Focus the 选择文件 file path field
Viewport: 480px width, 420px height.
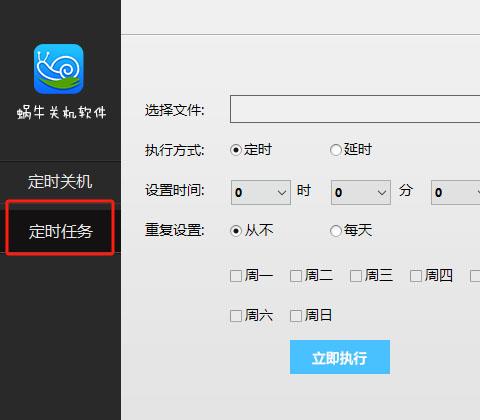coord(355,109)
